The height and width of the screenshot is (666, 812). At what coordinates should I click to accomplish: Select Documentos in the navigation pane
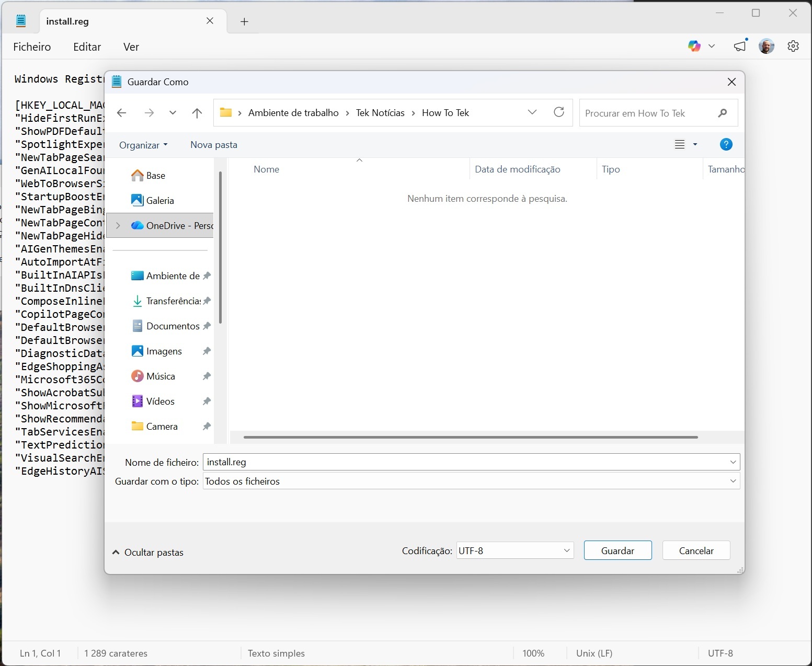tap(173, 326)
